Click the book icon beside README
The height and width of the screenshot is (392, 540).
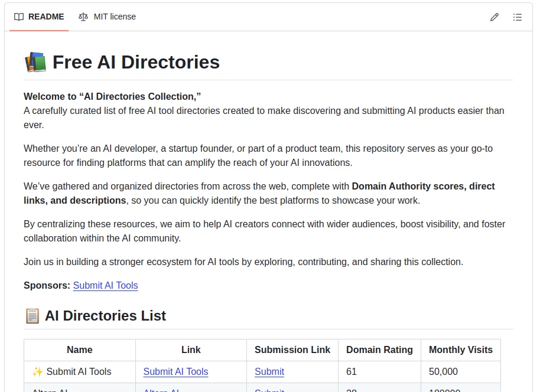(x=18, y=17)
